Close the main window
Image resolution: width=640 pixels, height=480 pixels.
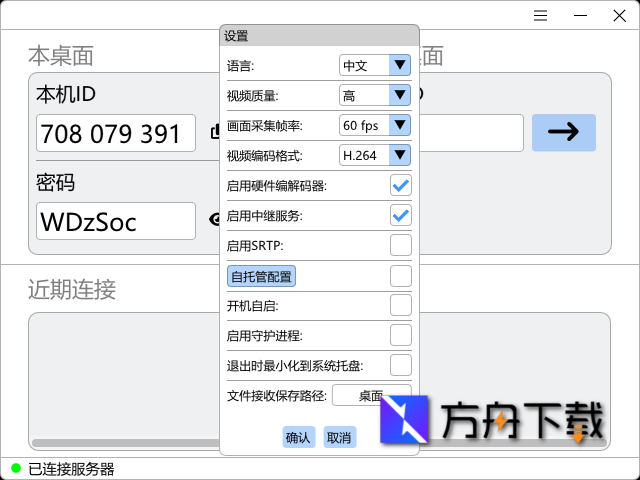click(x=619, y=16)
